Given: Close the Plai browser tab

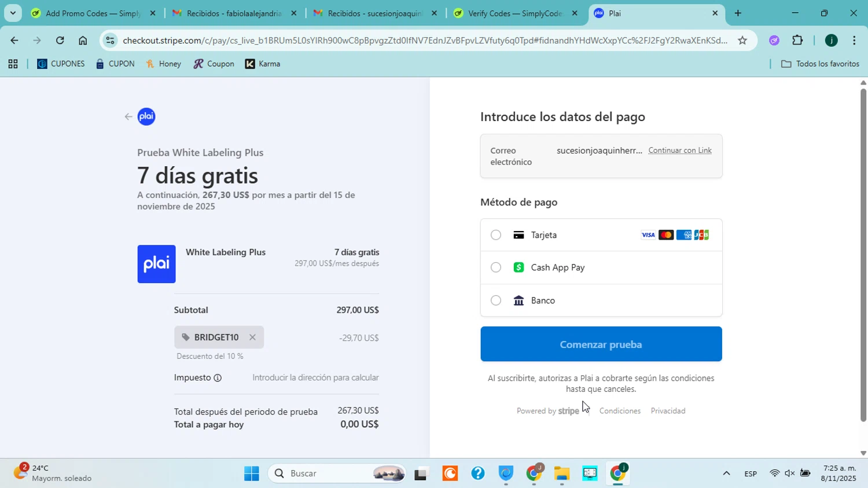Looking at the screenshot, I should pos(715,13).
